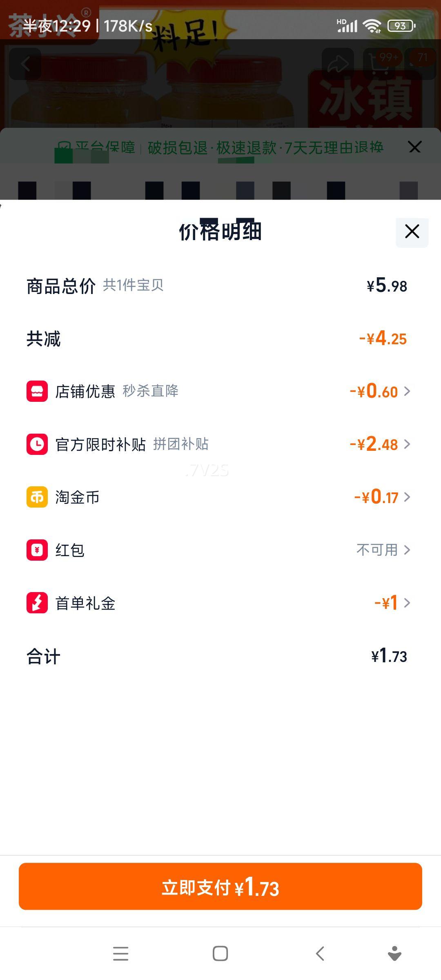Tap the 店铺优惠 shop discount icon
This screenshot has height=980, width=441.
[37, 391]
